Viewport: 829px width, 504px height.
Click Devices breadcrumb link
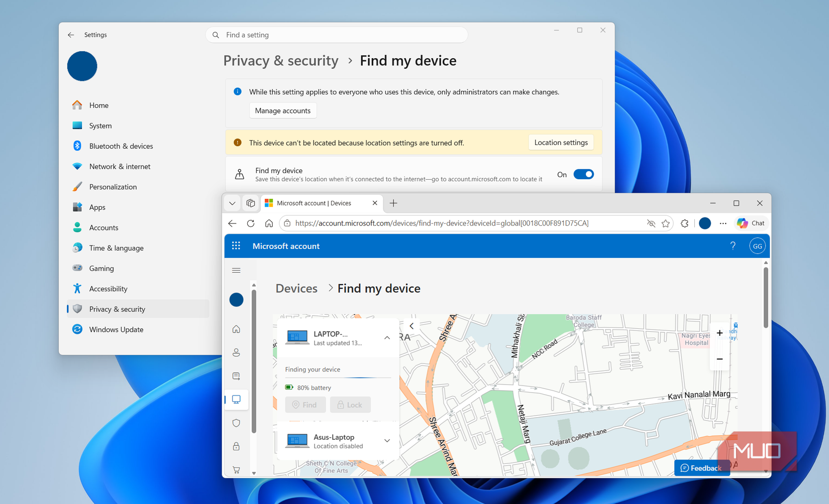coord(296,289)
